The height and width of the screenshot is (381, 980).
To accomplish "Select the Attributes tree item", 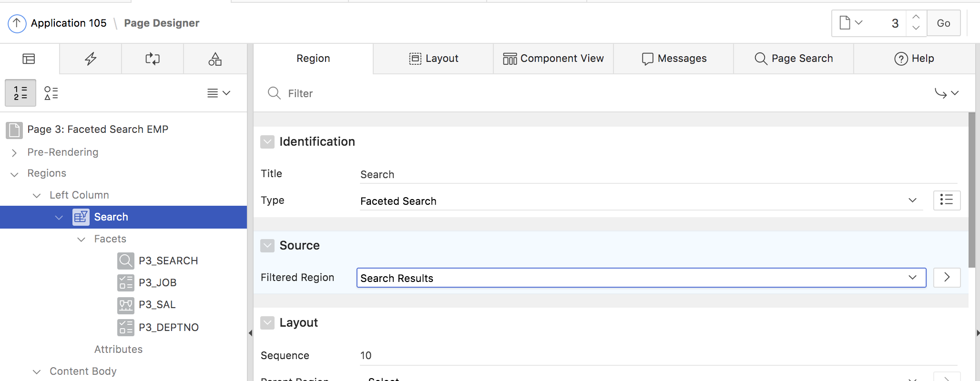I will [x=118, y=349].
